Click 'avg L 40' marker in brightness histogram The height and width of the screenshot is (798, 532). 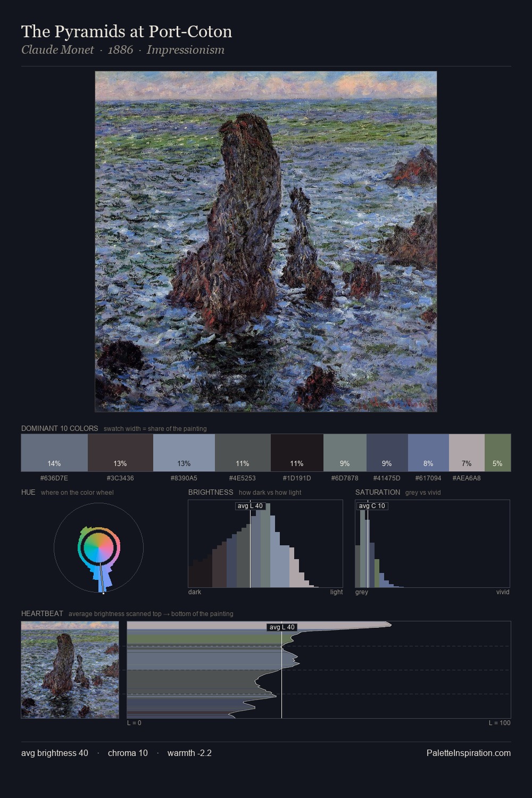[250, 506]
